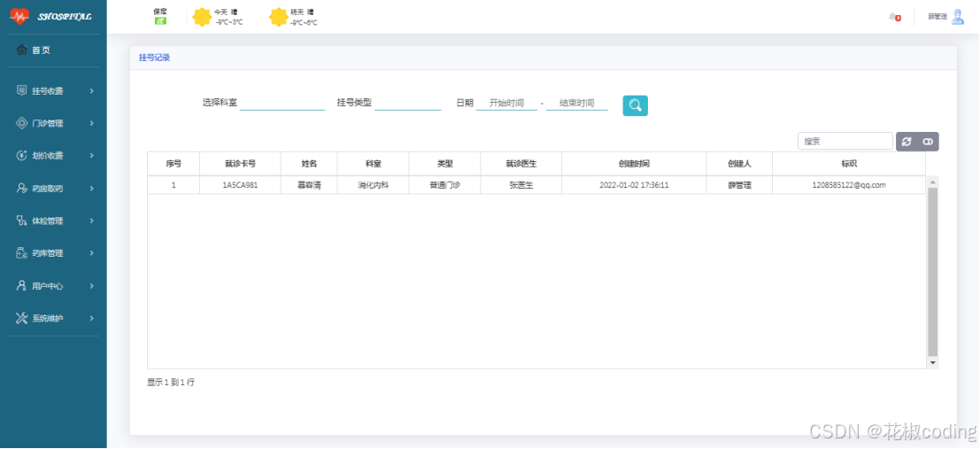Click the 挂号收费 sidebar icon
Image resolution: width=980 pixels, height=449 pixels.
[x=21, y=90]
